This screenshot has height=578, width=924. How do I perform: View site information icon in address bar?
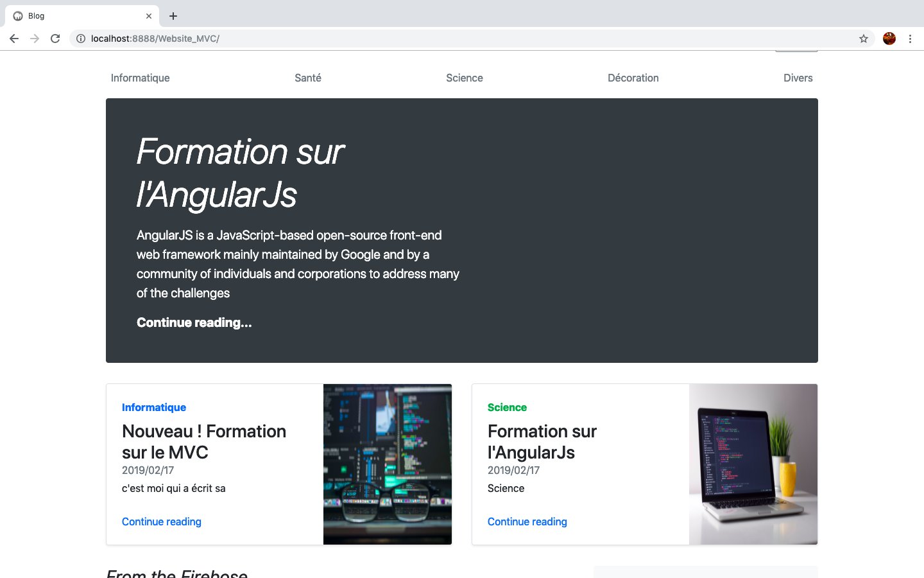point(81,39)
